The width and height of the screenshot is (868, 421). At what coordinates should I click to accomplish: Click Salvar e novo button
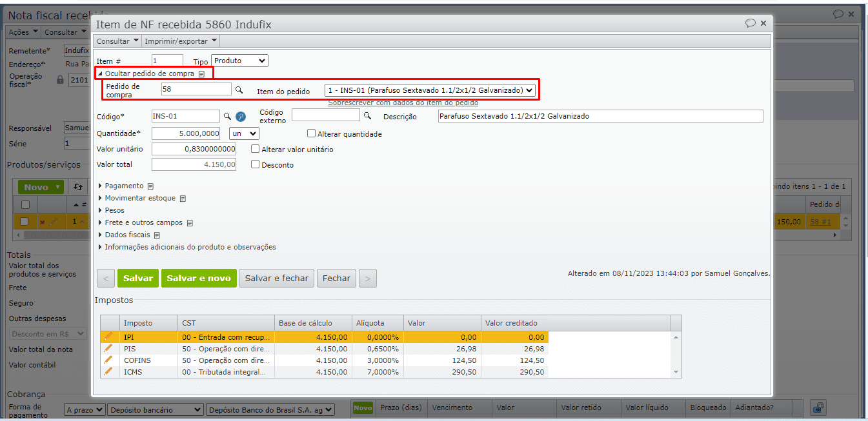199,278
